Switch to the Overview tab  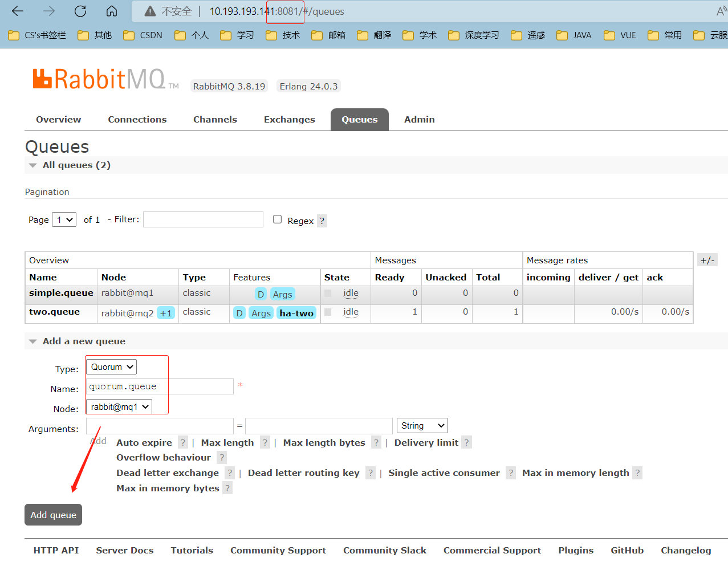[x=58, y=119]
